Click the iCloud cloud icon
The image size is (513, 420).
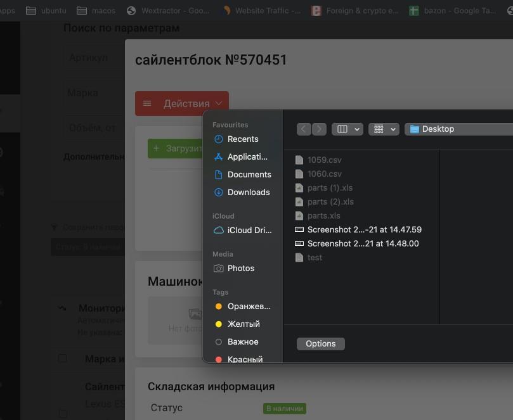click(x=219, y=230)
